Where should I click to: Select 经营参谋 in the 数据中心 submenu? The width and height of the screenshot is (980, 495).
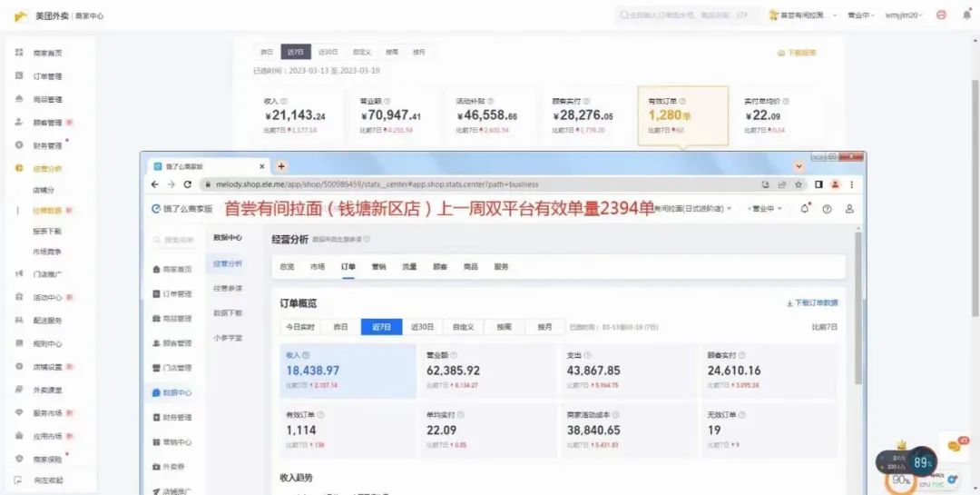point(228,289)
